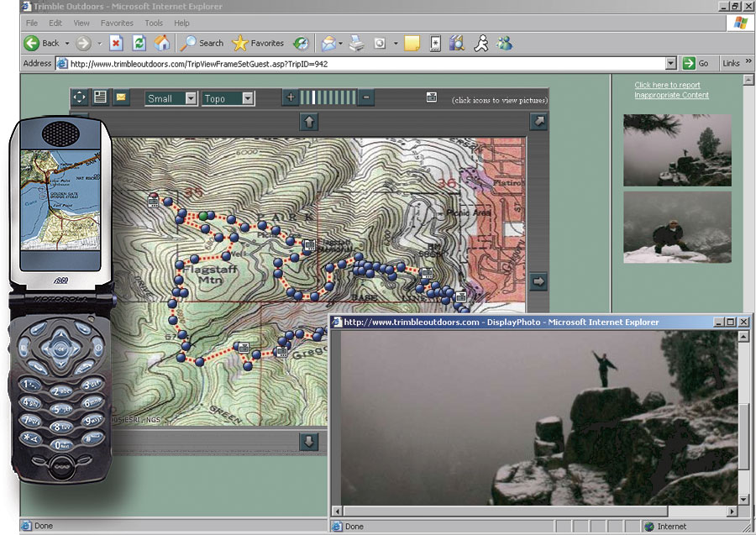
Task: Click the green waypoint dot on trail
Action: (202, 216)
